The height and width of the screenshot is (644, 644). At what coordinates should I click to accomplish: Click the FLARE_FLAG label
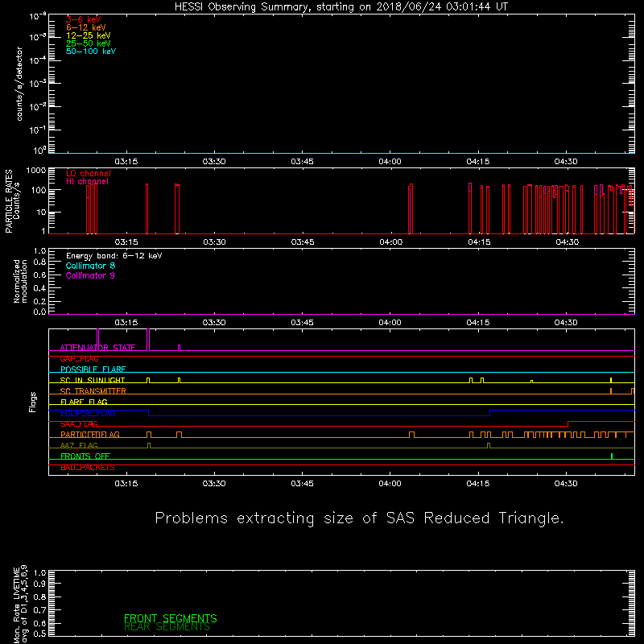click(84, 402)
